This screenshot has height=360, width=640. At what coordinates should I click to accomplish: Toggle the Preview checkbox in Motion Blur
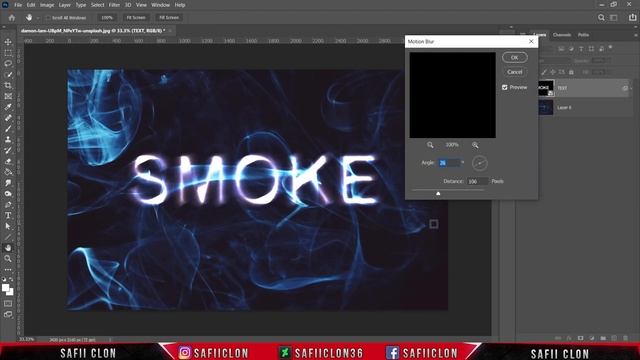[504, 87]
